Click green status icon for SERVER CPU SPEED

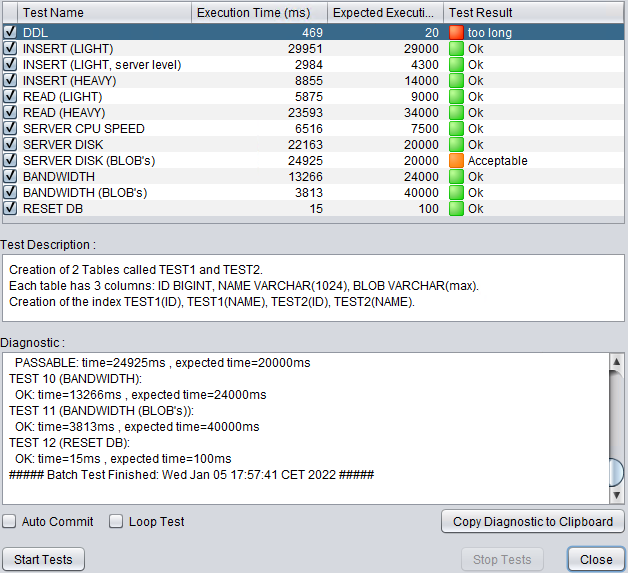tap(456, 128)
